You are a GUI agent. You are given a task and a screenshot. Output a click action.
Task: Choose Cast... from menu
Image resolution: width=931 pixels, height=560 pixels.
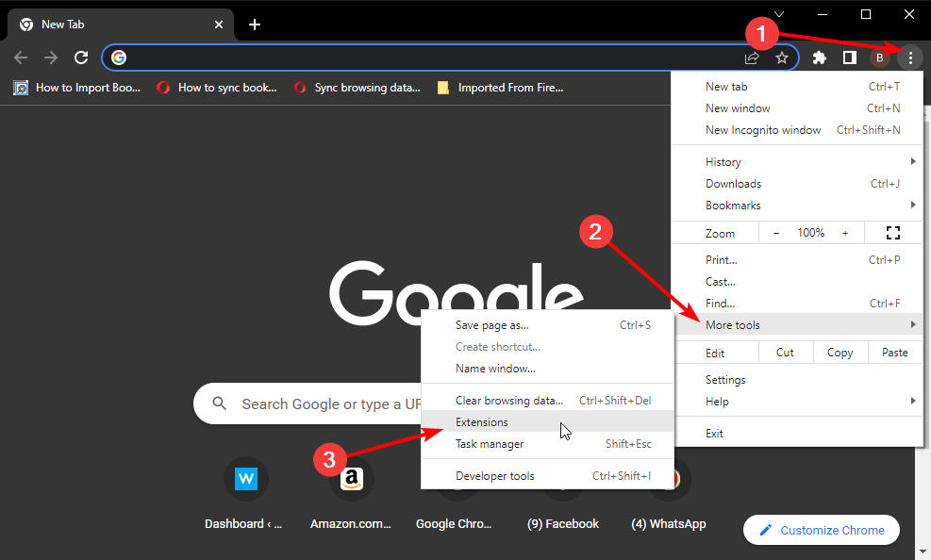797,282
